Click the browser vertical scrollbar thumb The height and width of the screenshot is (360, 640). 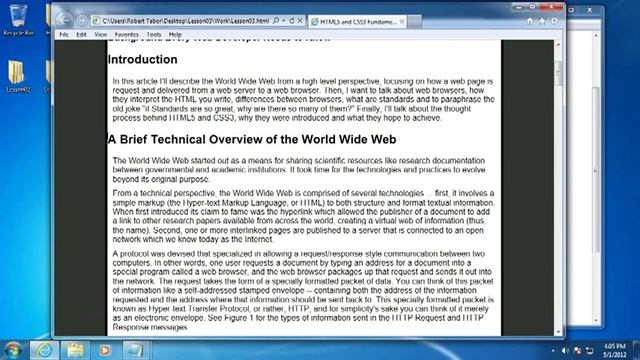[558, 73]
